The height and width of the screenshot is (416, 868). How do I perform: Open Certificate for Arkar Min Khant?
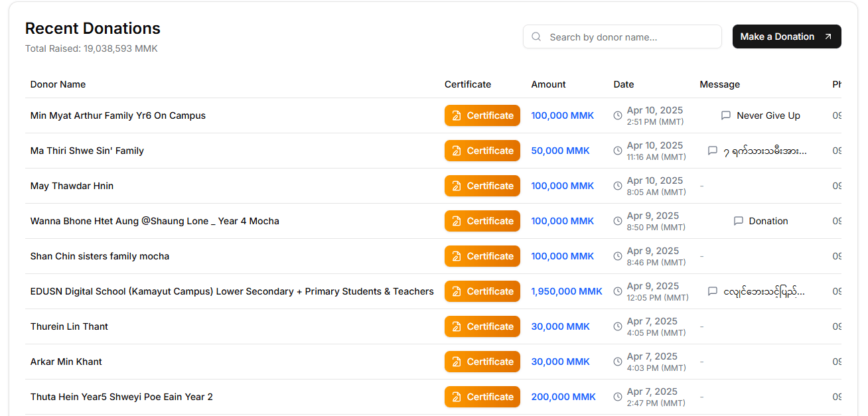(482, 362)
